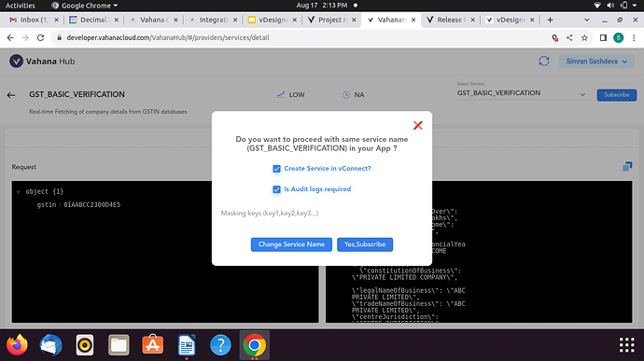Viewport: 644px width, 361px height.
Task: Reload the page
Action: click(x=40, y=38)
